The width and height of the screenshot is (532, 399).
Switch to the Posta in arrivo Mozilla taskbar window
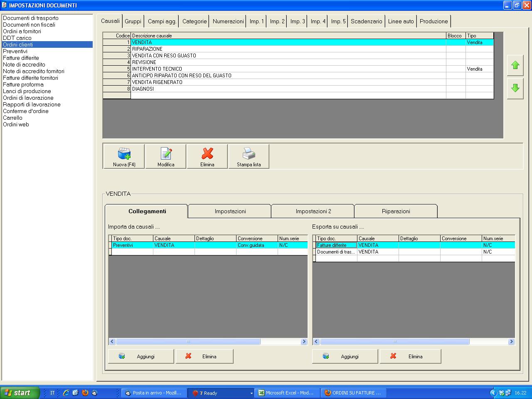tap(154, 393)
